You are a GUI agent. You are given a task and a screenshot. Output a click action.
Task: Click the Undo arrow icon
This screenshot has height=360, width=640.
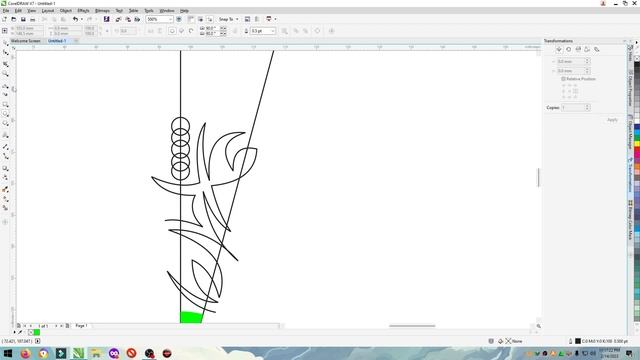coord(75,19)
